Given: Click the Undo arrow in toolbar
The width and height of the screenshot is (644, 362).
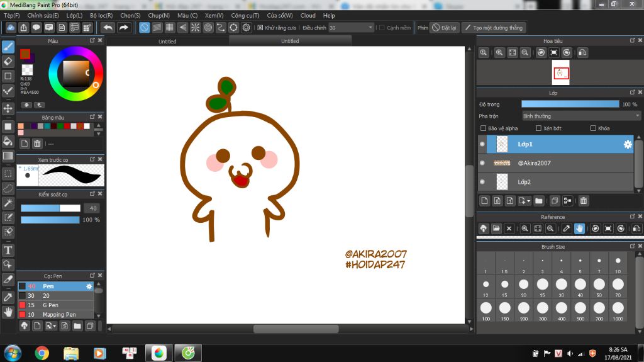Looking at the screenshot, I should click(108, 28).
